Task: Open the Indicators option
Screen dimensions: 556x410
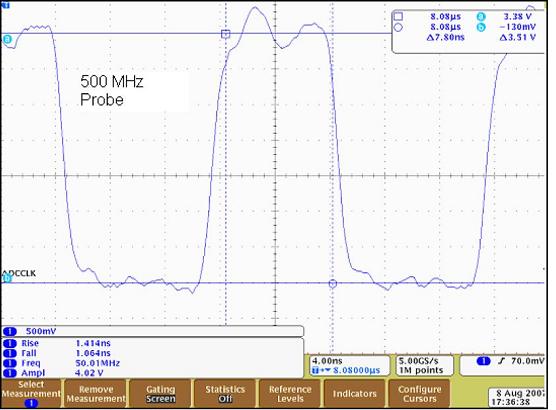Action: pyautogui.click(x=355, y=394)
